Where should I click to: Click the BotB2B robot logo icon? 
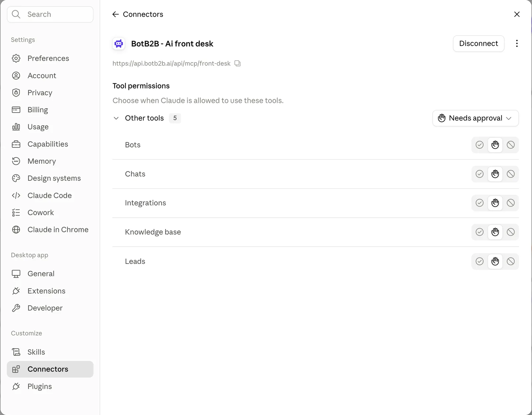(x=119, y=44)
